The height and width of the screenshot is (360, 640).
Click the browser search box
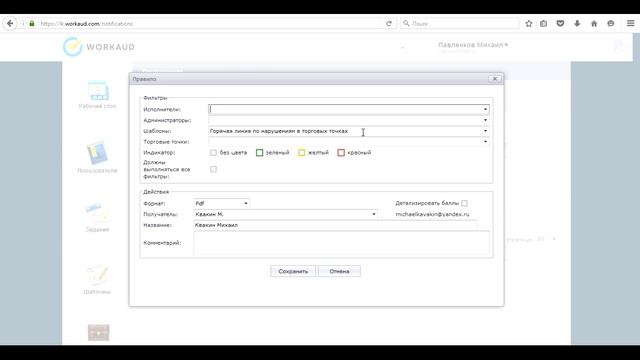pyautogui.click(x=460, y=24)
